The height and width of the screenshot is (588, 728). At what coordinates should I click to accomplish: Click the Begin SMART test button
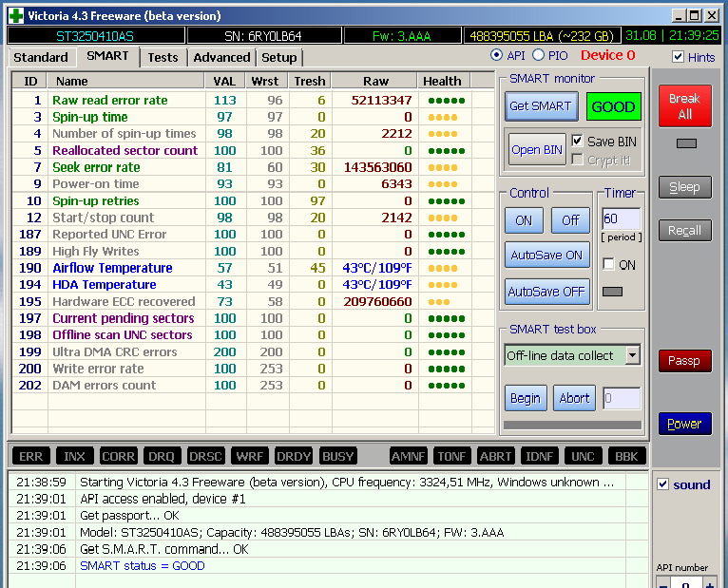click(x=526, y=398)
